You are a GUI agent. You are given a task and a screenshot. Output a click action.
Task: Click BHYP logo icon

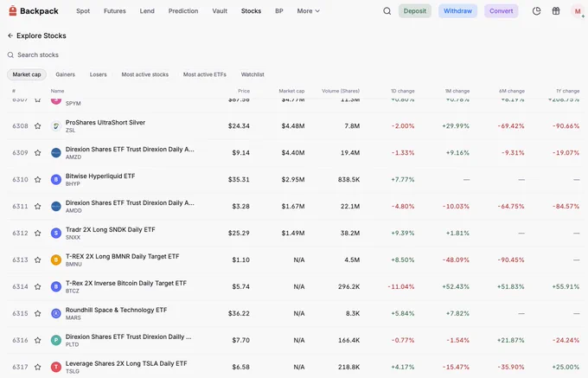click(x=56, y=180)
